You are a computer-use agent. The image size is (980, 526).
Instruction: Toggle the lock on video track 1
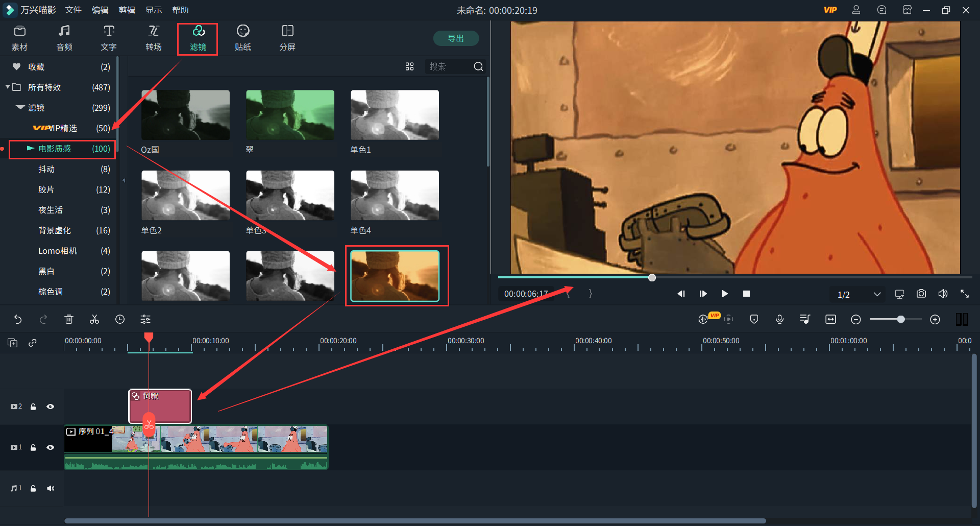[x=33, y=447]
